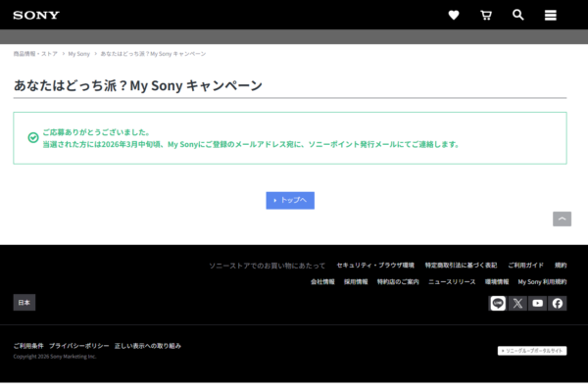Open Sony's YouTube social icon
588x390 pixels.
pos(537,303)
